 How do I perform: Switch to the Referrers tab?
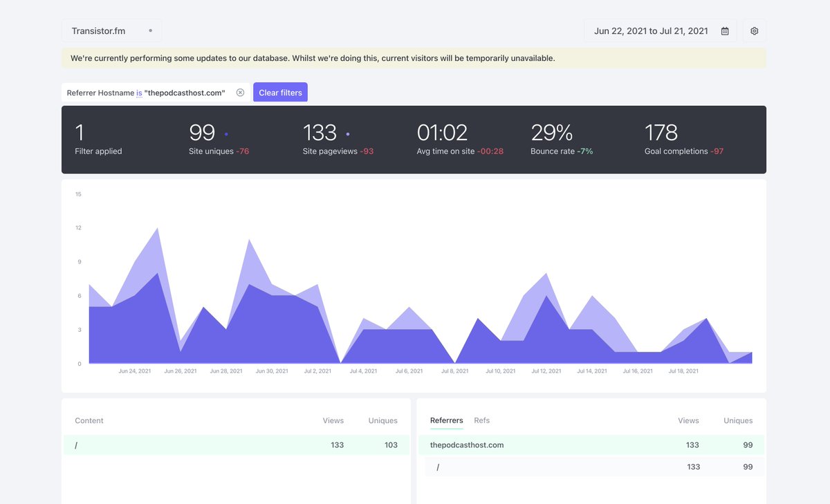[x=446, y=420]
